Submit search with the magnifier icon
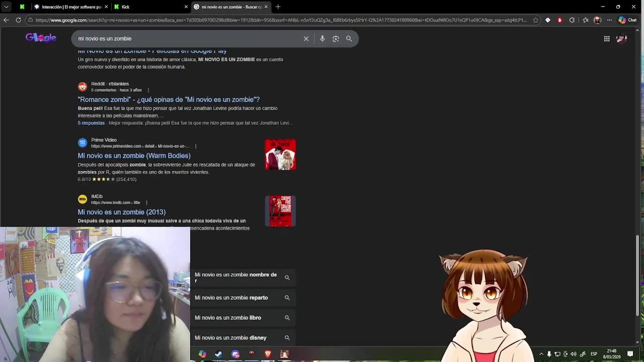Image resolution: width=644 pixels, height=362 pixels. coord(349,39)
